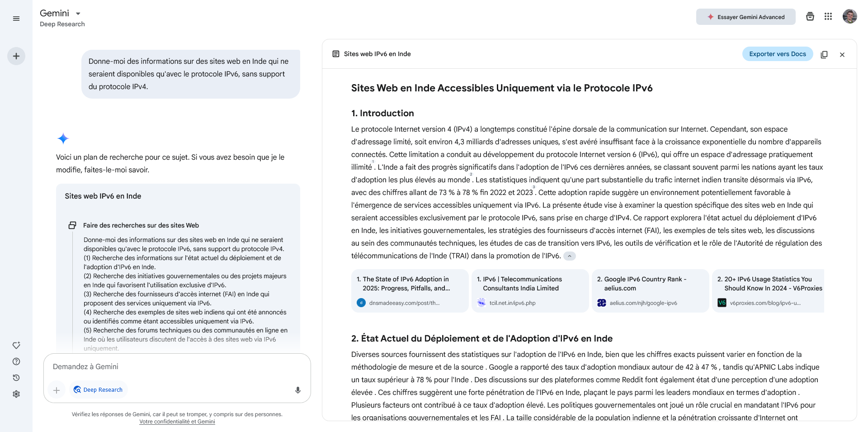Click Voici un plan de recherche text
The width and height of the screenshot is (868, 432).
[x=170, y=163]
